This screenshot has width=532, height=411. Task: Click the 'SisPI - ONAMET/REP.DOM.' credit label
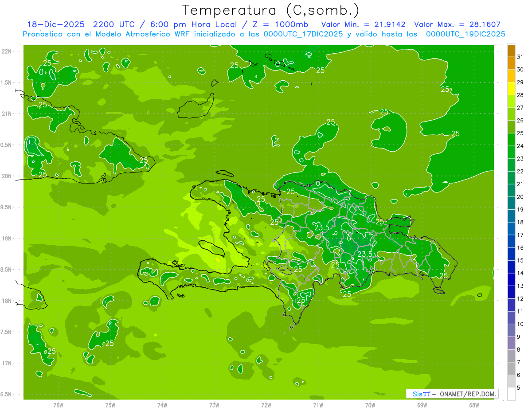452,394
